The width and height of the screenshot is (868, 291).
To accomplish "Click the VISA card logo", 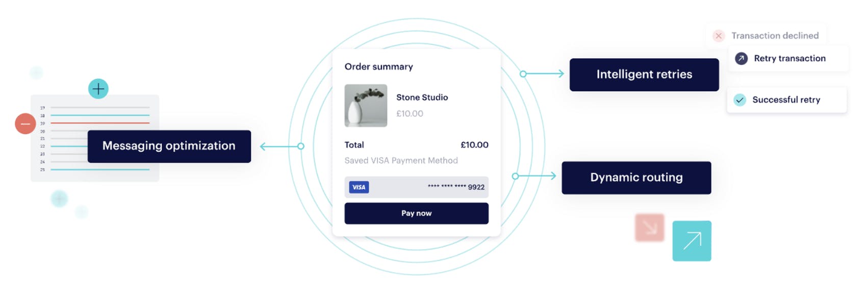I will pyautogui.click(x=359, y=187).
